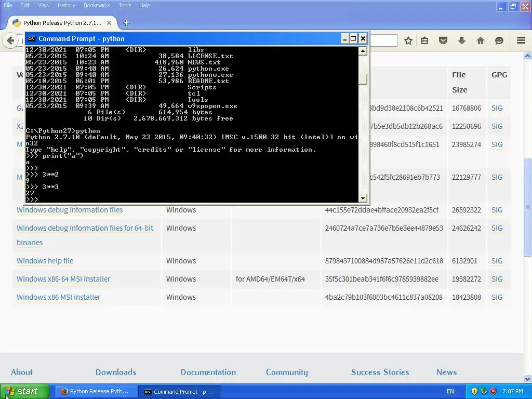The height and width of the screenshot is (399, 532).
Task: Open Firefox Tools menu
Action: click(x=125, y=5)
